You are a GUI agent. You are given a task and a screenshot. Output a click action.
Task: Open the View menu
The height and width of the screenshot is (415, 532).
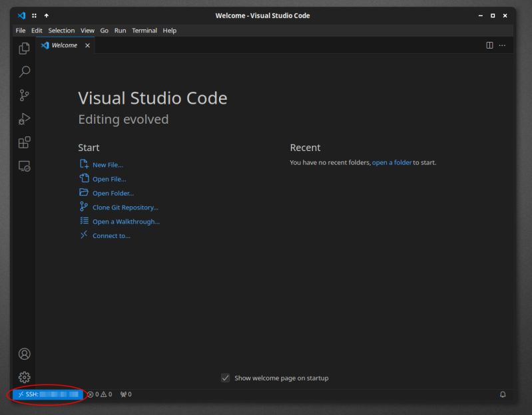pos(87,31)
